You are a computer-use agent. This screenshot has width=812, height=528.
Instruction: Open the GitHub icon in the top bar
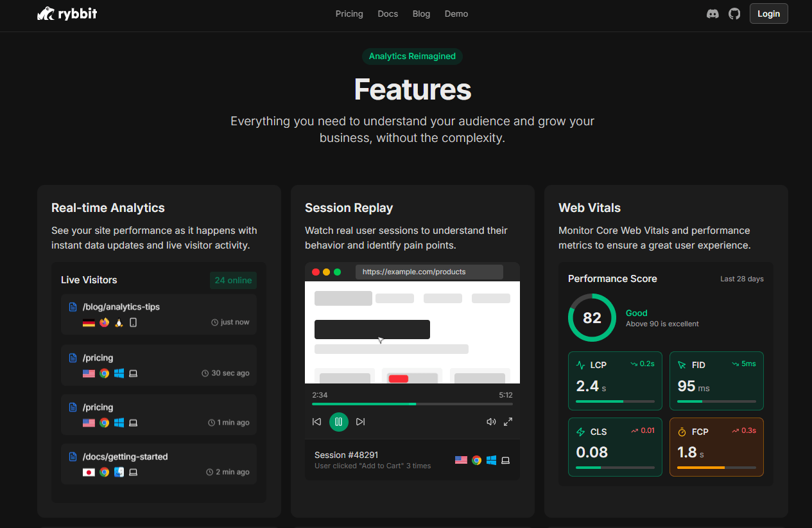(734, 13)
